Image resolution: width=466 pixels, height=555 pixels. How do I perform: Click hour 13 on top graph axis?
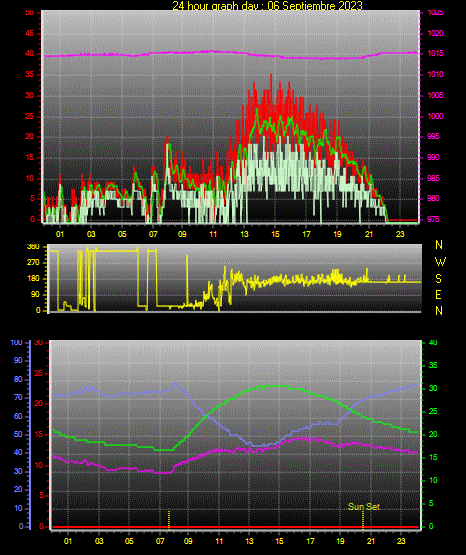(244, 234)
